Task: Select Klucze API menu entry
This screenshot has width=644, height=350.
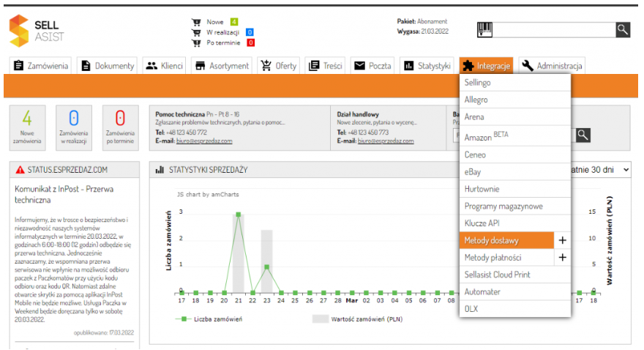Action: [x=481, y=223]
